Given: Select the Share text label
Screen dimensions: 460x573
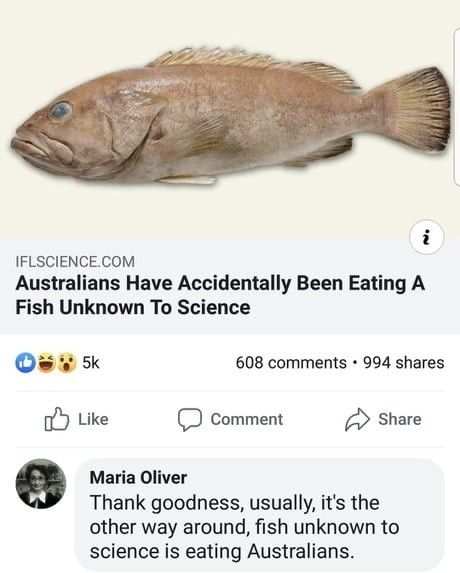Looking at the screenshot, I should tap(400, 419).
